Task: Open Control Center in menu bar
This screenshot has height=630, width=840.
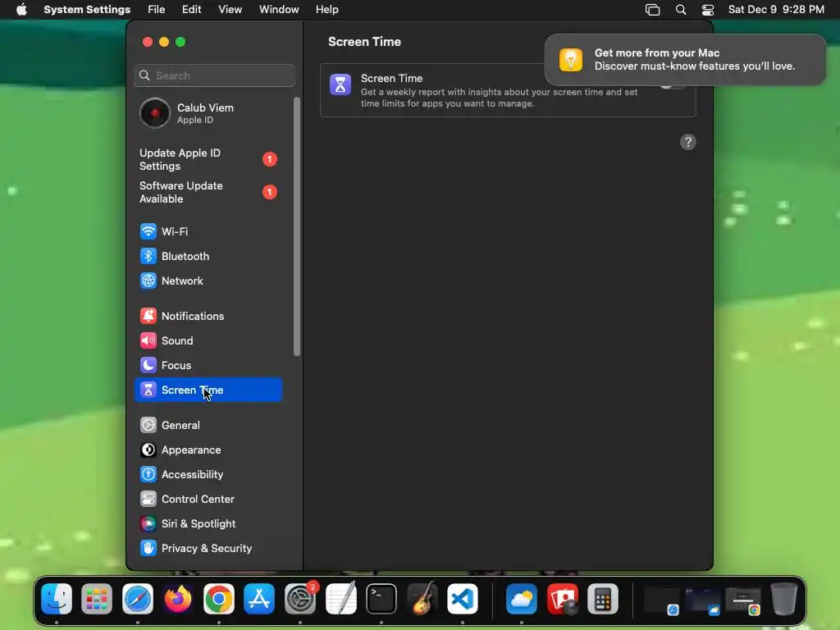Action: click(708, 10)
